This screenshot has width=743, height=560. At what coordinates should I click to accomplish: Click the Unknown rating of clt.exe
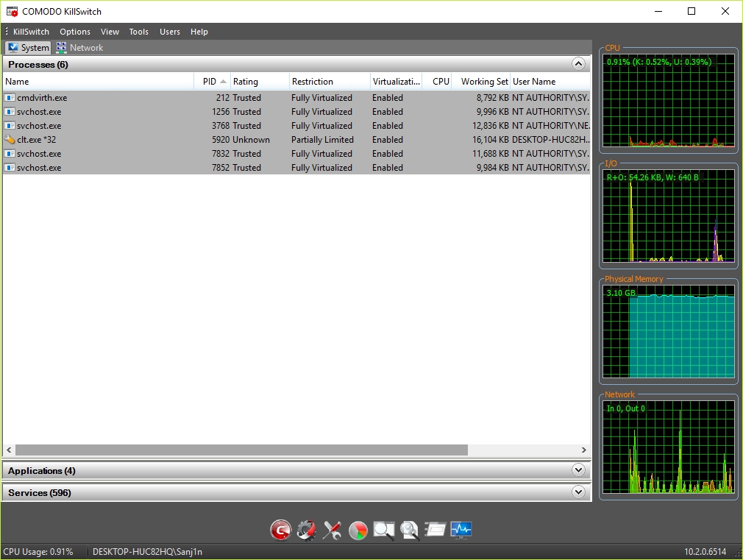251,140
